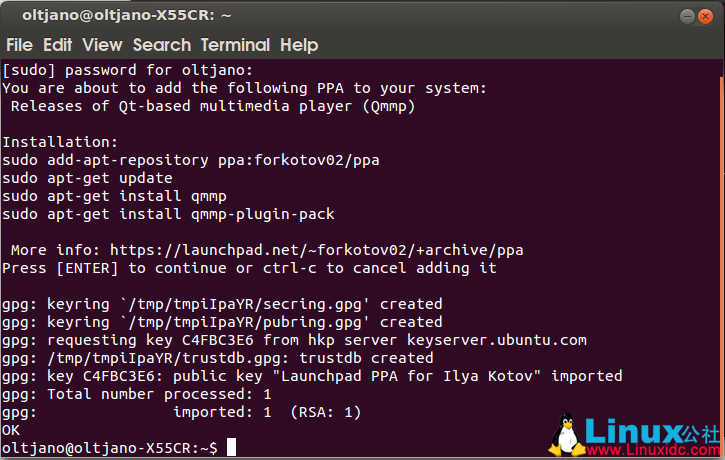Open the File menu
Screen dimensions: 725x460
(19, 45)
